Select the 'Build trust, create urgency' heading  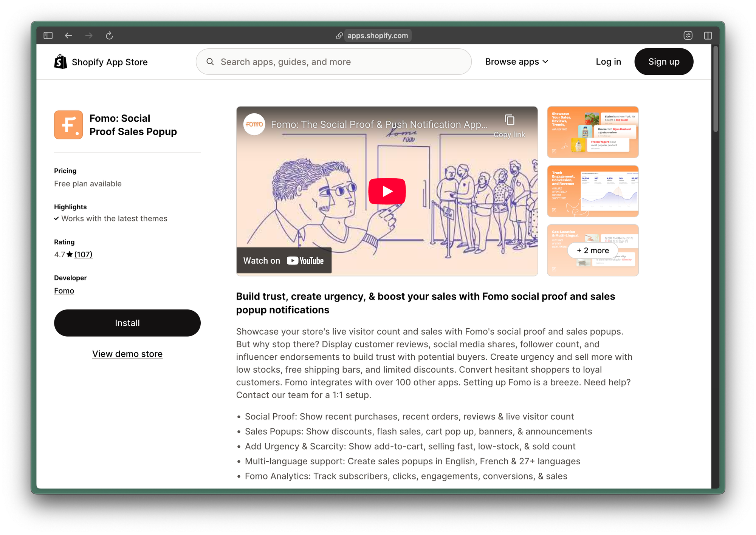pos(425,303)
